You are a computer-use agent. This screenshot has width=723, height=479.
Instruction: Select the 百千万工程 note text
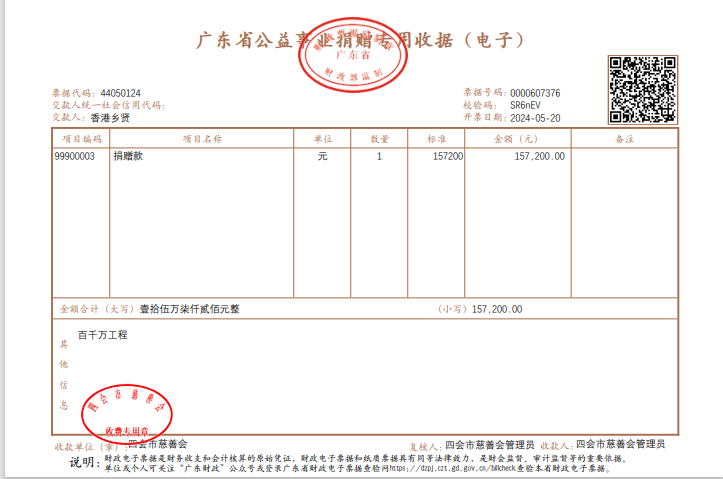click(x=102, y=335)
